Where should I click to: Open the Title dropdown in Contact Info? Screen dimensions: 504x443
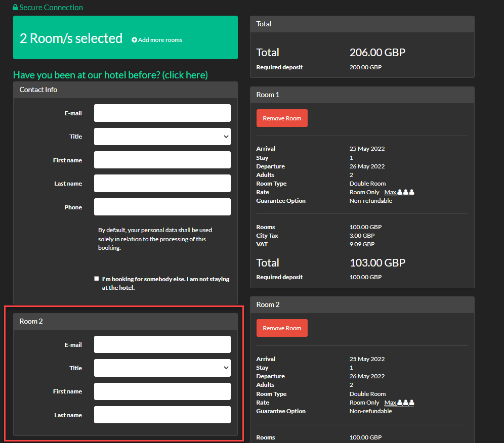point(162,136)
